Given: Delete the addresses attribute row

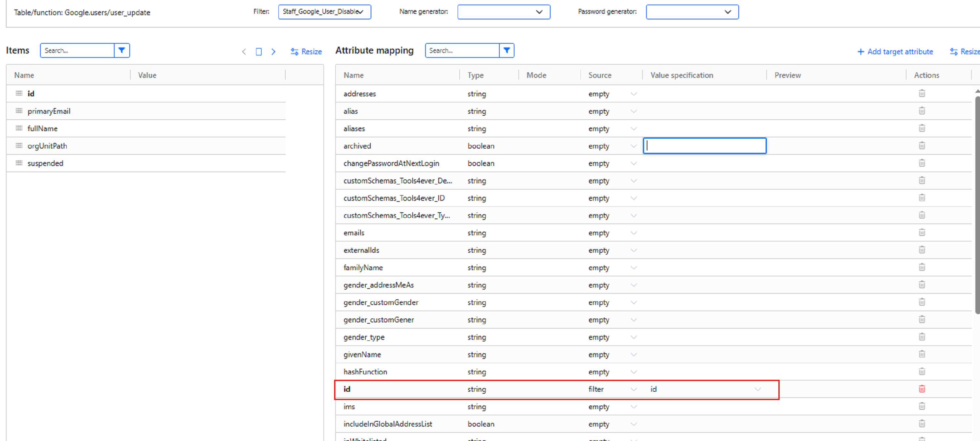Looking at the screenshot, I should pos(922,93).
